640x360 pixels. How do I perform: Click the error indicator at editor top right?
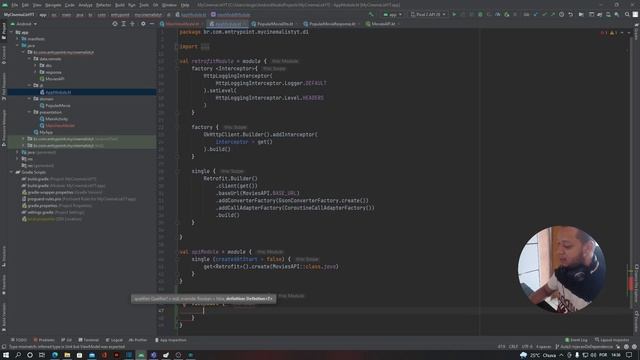(603, 33)
